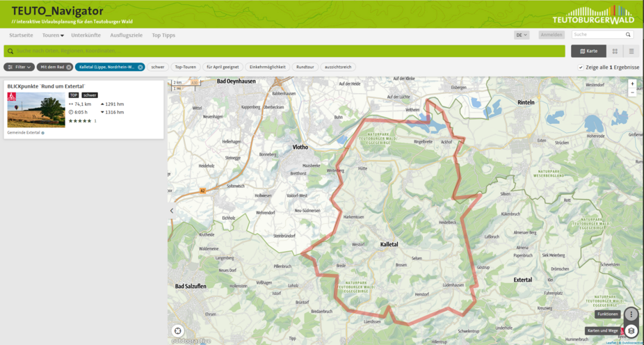Open the Funktionen three-dot menu
Viewport: 644px width, 345px height.
(x=631, y=314)
